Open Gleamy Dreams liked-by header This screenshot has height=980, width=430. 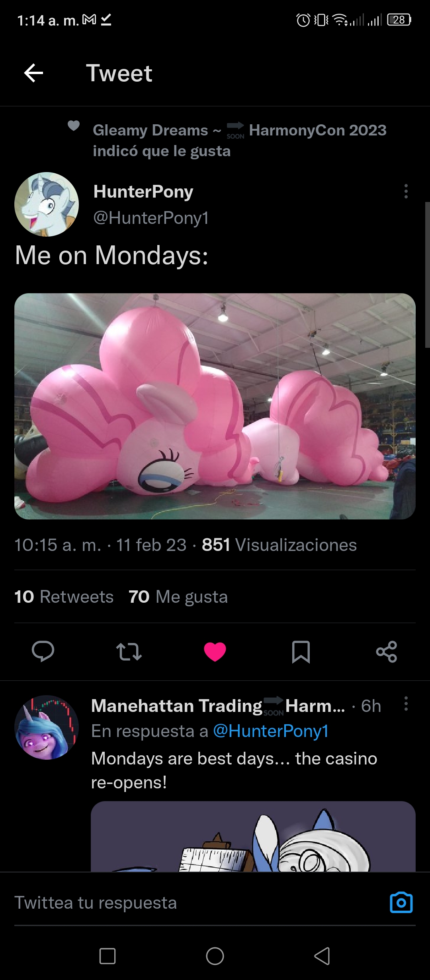tap(239, 140)
